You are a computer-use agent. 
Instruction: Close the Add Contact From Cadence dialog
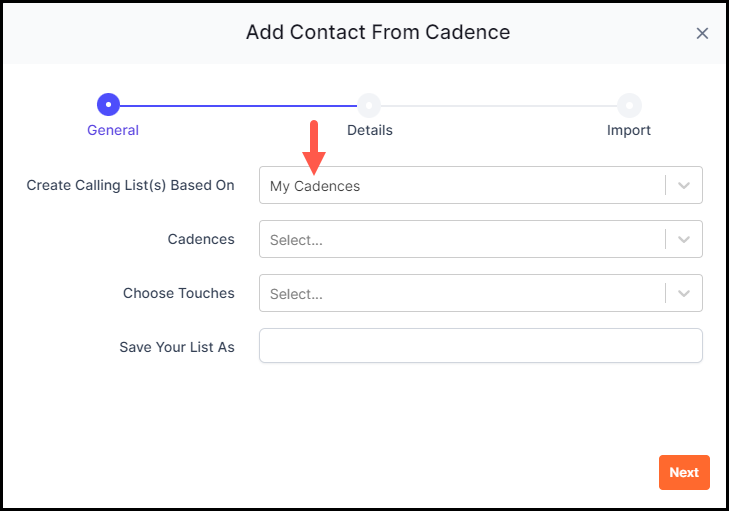702,33
